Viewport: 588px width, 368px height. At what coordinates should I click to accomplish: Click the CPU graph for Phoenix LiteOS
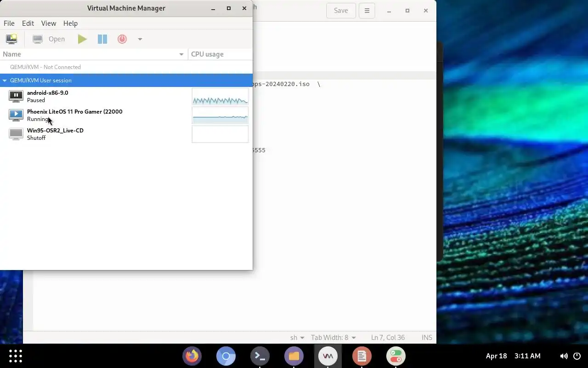[x=220, y=115]
